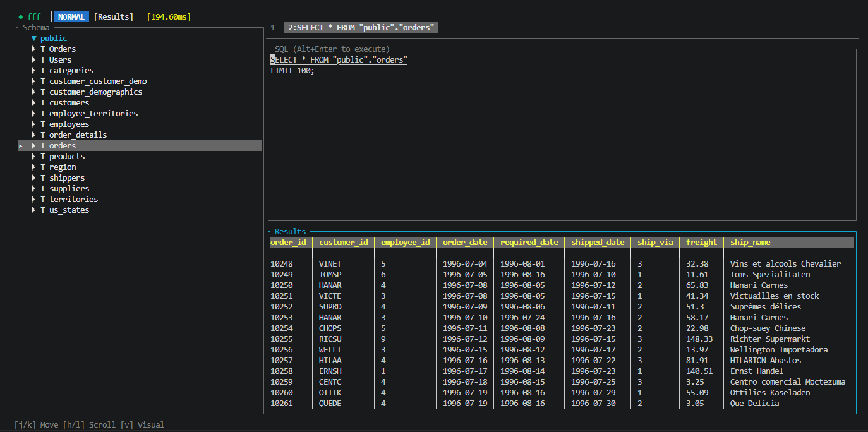Image resolution: width=868 pixels, height=432 pixels.
Task: Select the freight cell 148.33
Action: click(x=699, y=339)
